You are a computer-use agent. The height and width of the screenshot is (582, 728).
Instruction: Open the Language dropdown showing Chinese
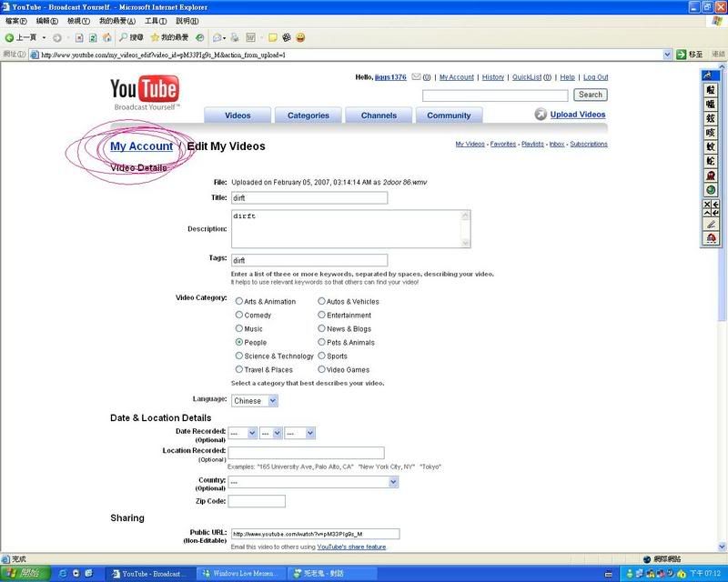[x=255, y=400]
